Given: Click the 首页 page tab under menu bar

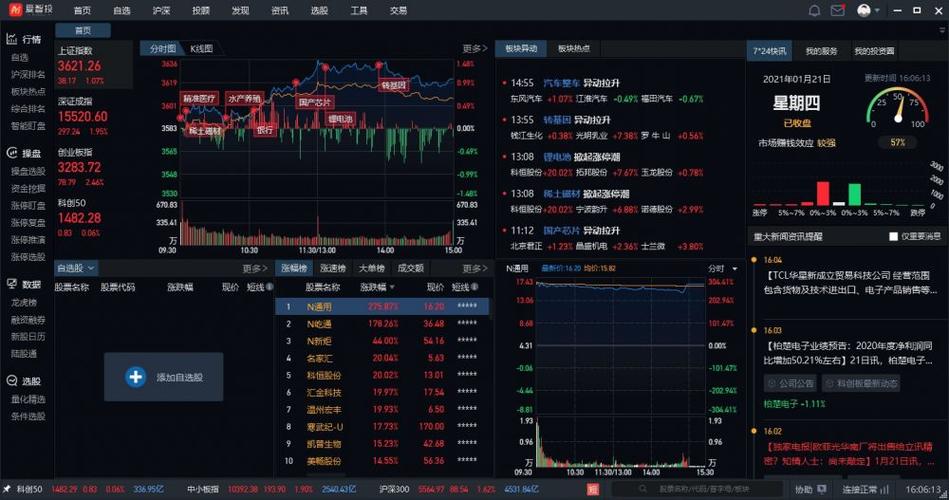Looking at the screenshot, I should point(83,30).
